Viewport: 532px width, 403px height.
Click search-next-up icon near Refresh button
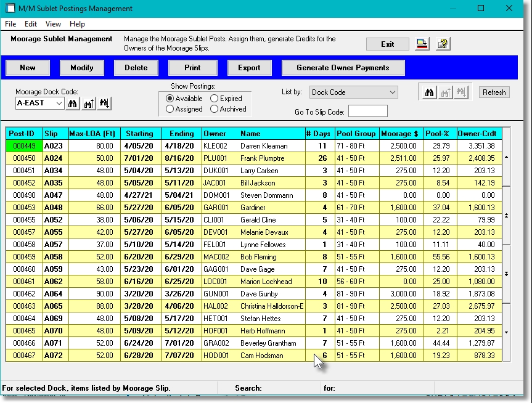tap(446, 91)
